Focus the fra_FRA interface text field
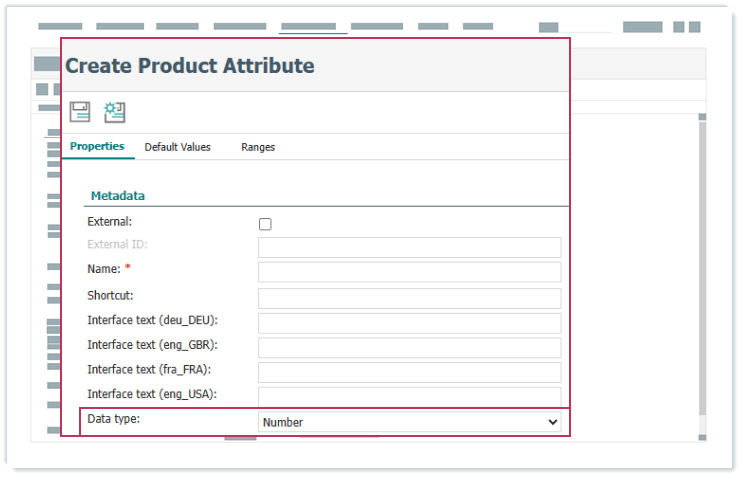The image size is (742, 478). coord(409,372)
